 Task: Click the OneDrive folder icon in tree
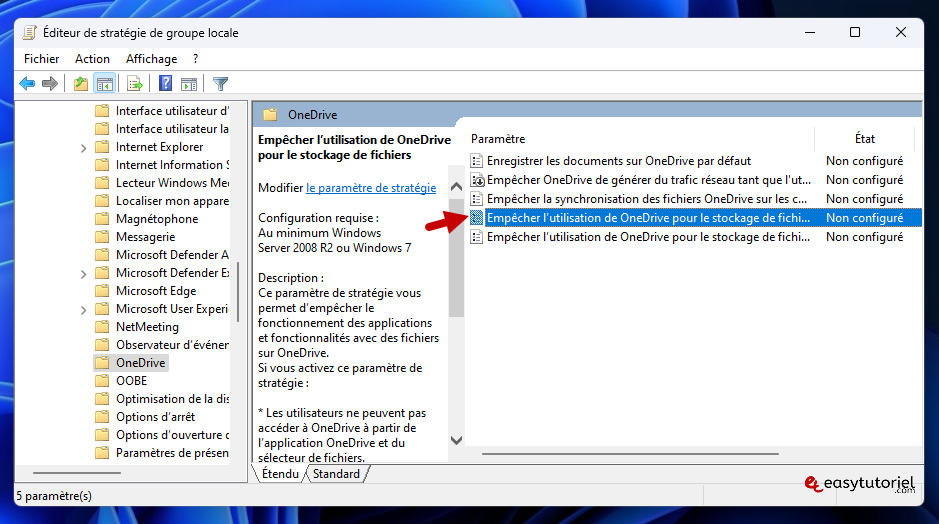pyautogui.click(x=103, y=363)
